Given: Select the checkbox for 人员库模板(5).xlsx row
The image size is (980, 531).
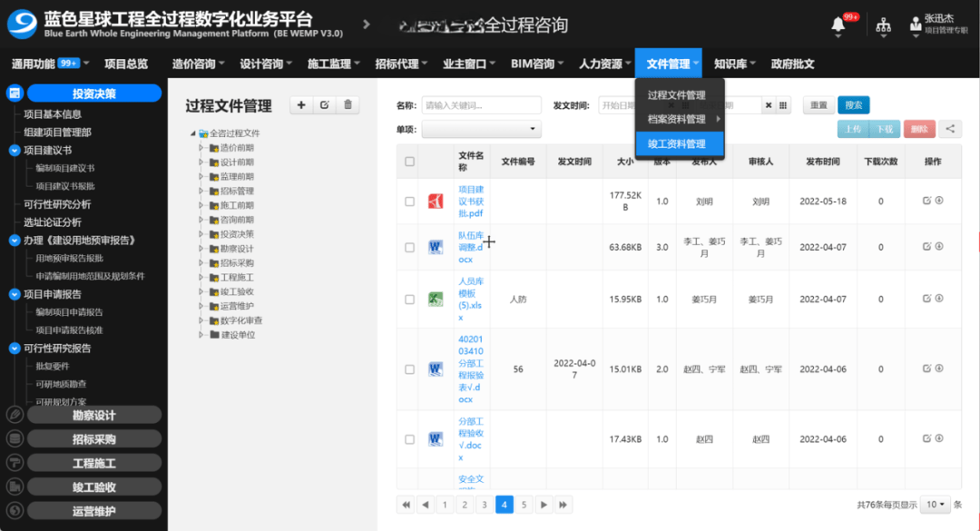Looking at the screenshot, I should click(x=409, y=299).
